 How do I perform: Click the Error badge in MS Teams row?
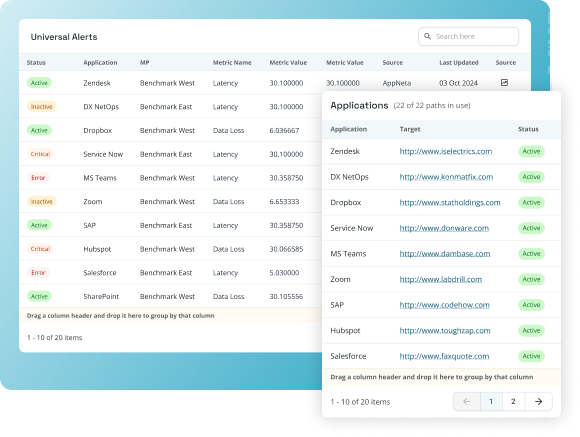(38, 178)
